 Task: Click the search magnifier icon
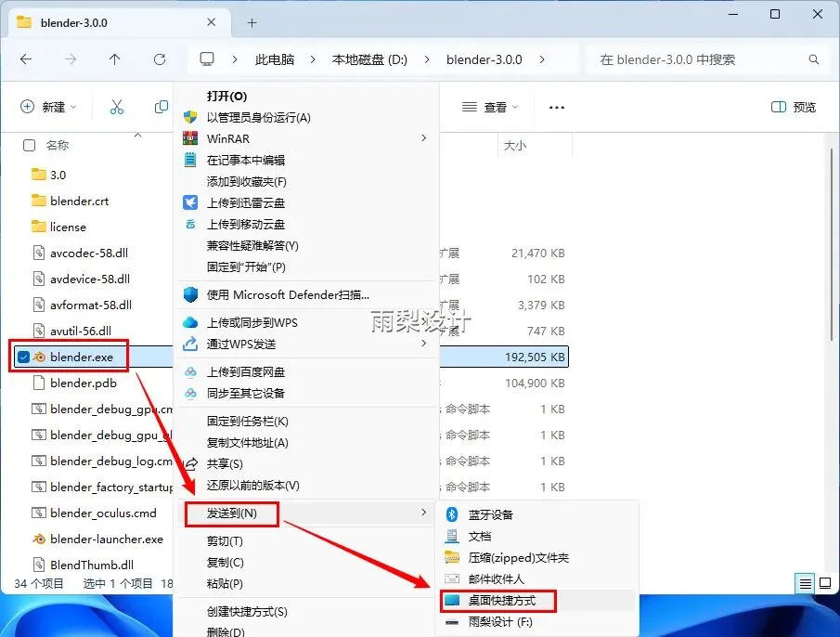(814, 59)
